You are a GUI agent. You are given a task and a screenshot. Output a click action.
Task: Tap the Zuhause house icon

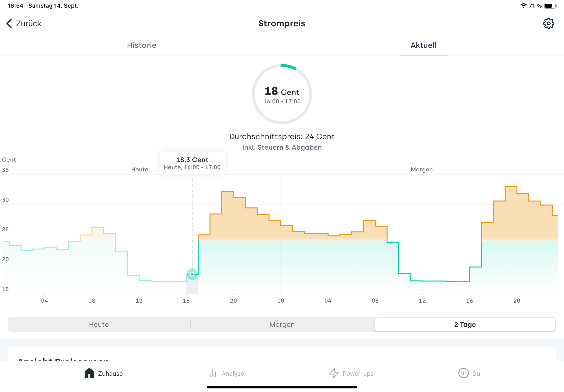pyautogui.click(x=89, y=373)
